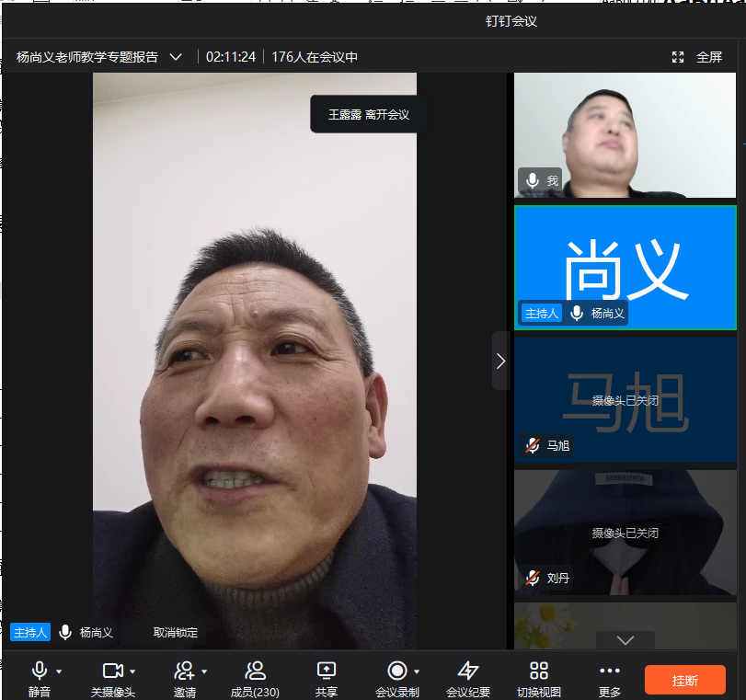Screen dimensions: 746x700
Task: Click 取消锁定 to unlock pinned video
Action: coord(175,632)
